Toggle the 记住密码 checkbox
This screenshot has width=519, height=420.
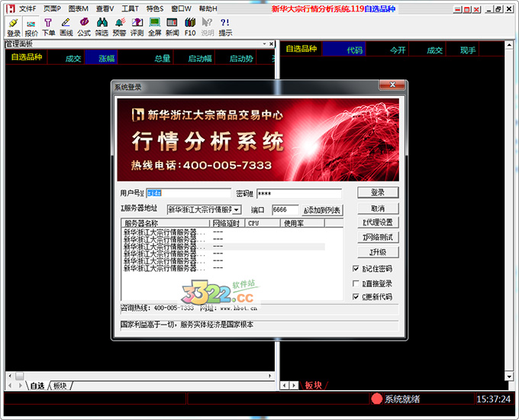[x=356, y=269]
